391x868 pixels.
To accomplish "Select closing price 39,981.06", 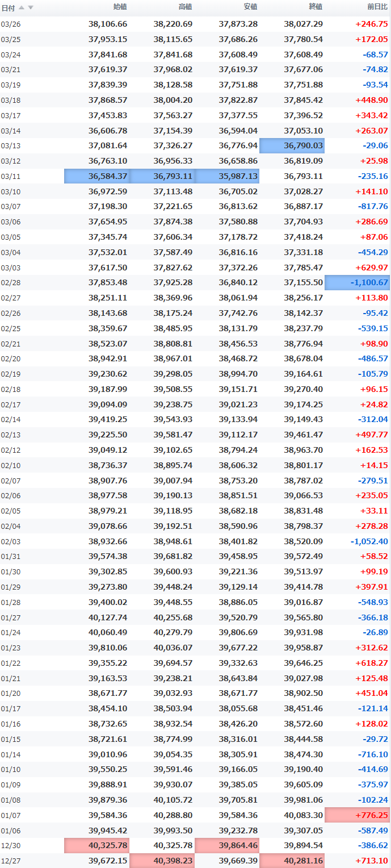I will point(304,800).
